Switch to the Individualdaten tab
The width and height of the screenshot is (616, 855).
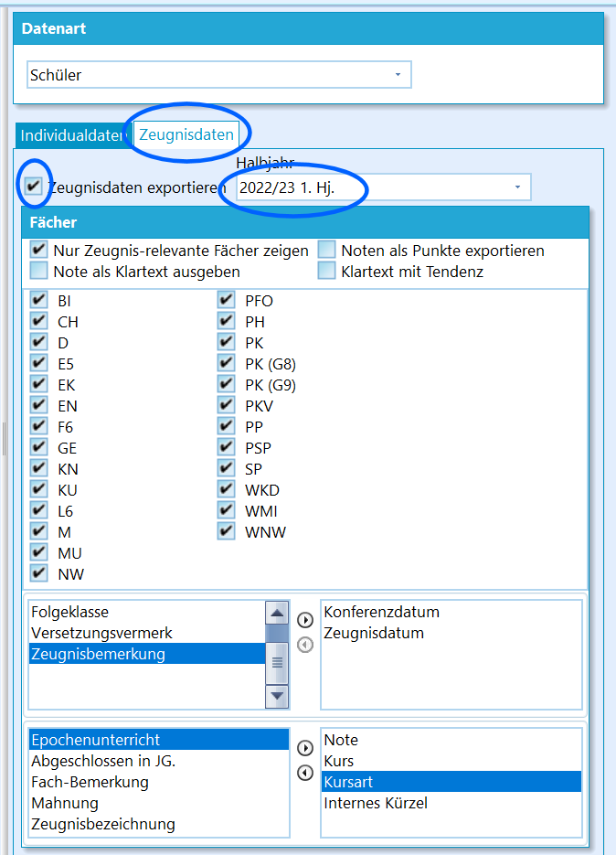(73, 135)
